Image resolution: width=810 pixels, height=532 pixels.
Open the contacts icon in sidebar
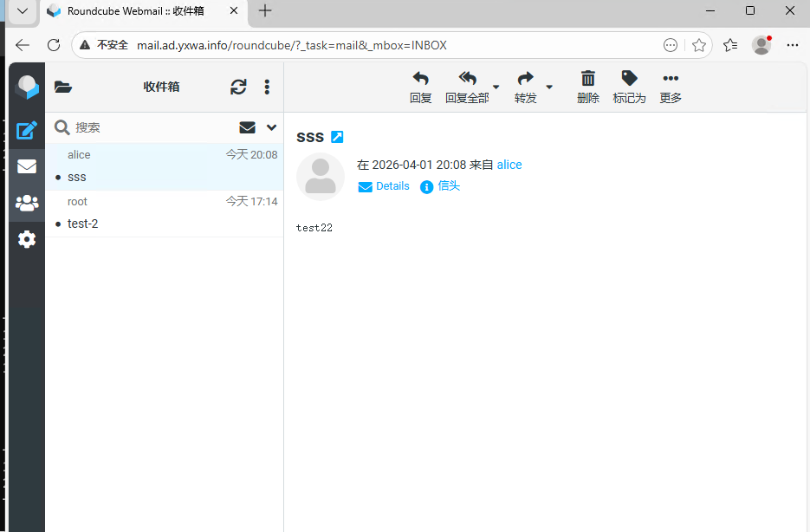[27, 203]
